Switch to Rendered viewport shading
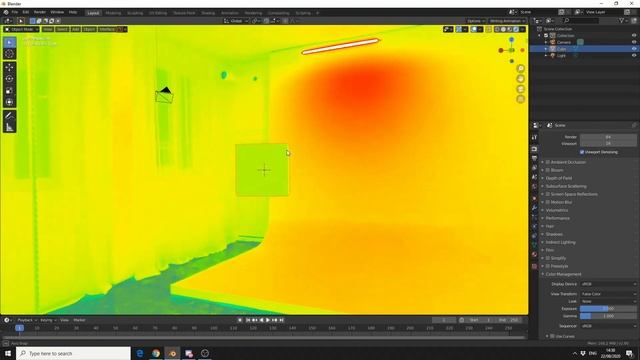This screenshot has height=360, width=640. point(516,29)
